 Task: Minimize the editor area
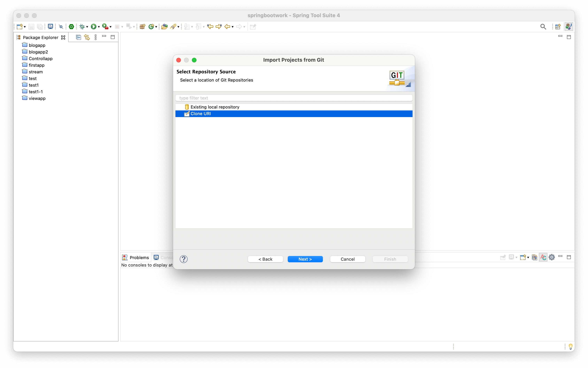560,36
